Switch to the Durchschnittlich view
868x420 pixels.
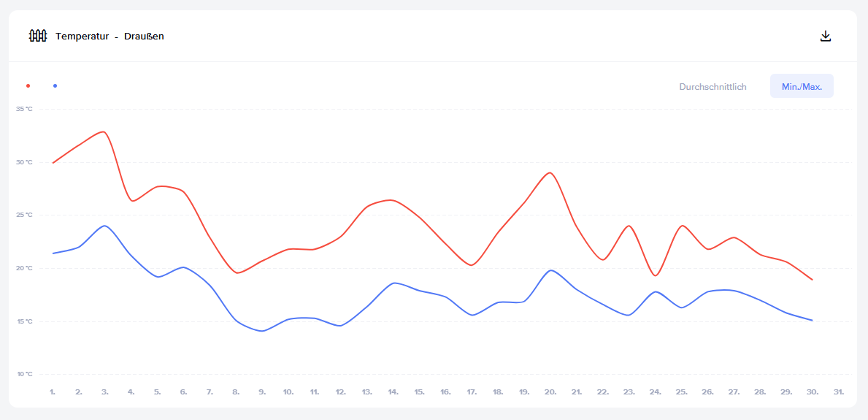[713, 86]
